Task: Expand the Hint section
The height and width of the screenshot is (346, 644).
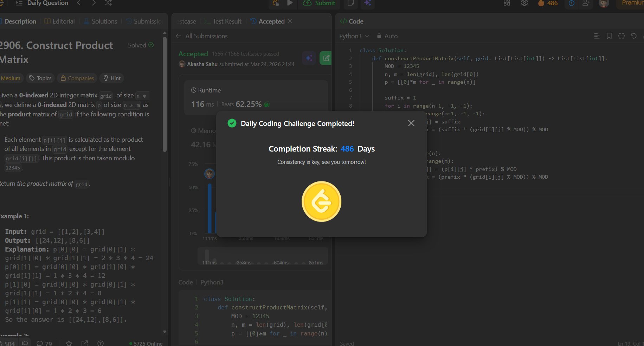Action: [112, 78]
